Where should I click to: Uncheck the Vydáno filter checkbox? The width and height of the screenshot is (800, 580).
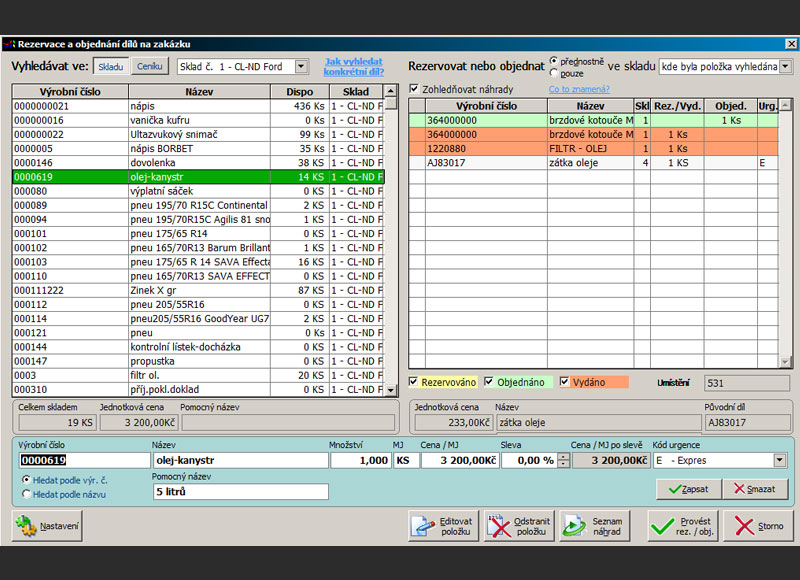coord(564,382)
